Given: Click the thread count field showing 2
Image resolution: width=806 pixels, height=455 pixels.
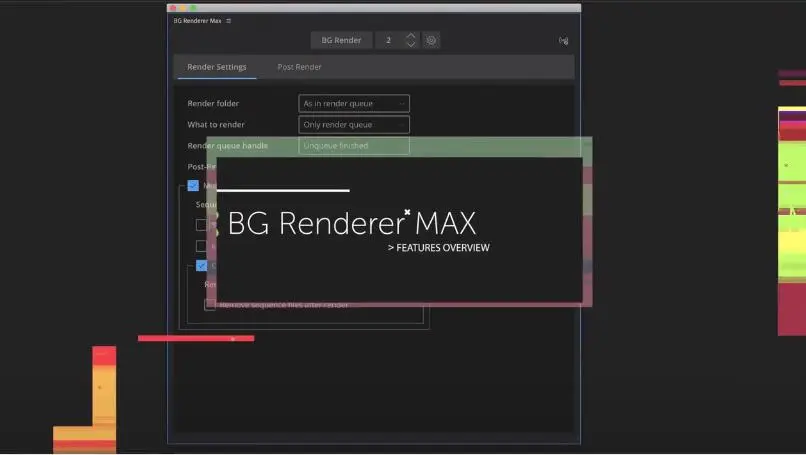Looking at the screenshot, I should click(x=388, y=40).
